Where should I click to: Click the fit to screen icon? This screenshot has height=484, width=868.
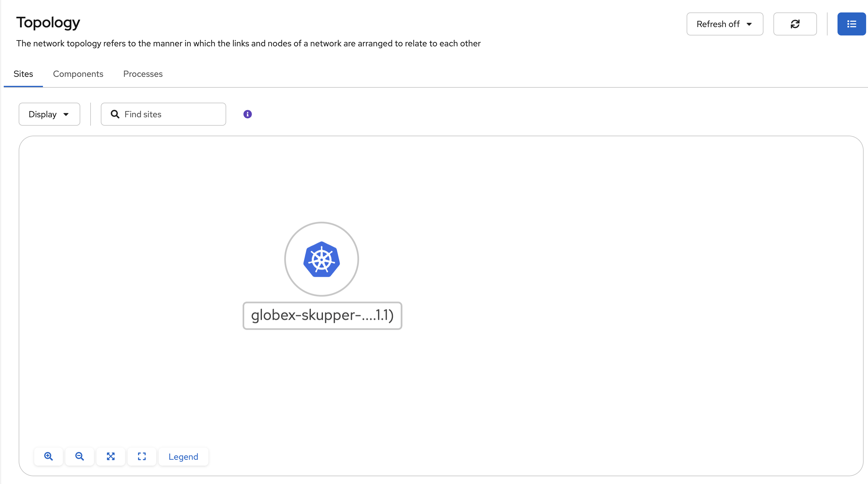[110, 456]
